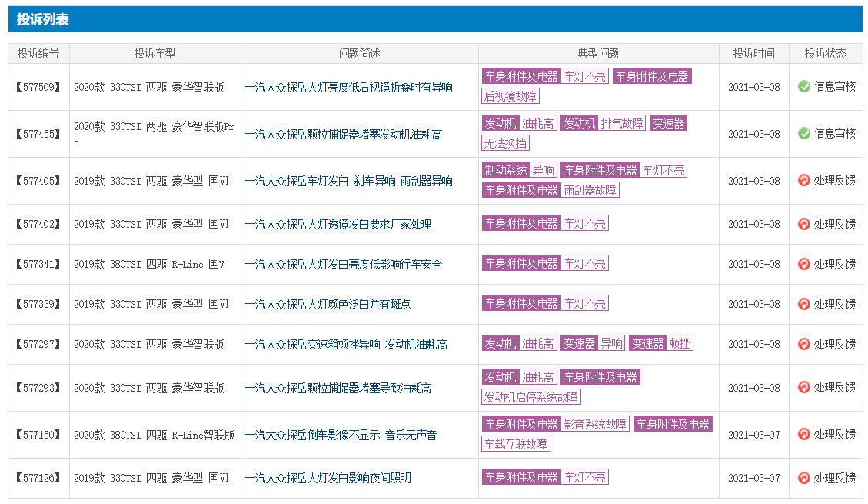Click complaint number 【577126】
This screenshot has height=504, width=868.
pyautogui.click(x=38, y=478)
